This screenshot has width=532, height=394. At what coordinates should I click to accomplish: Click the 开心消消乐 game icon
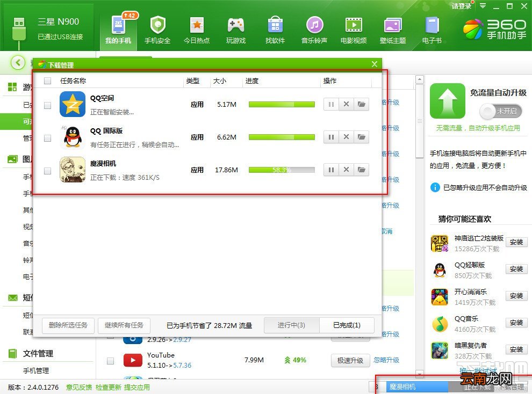[440, 297]
